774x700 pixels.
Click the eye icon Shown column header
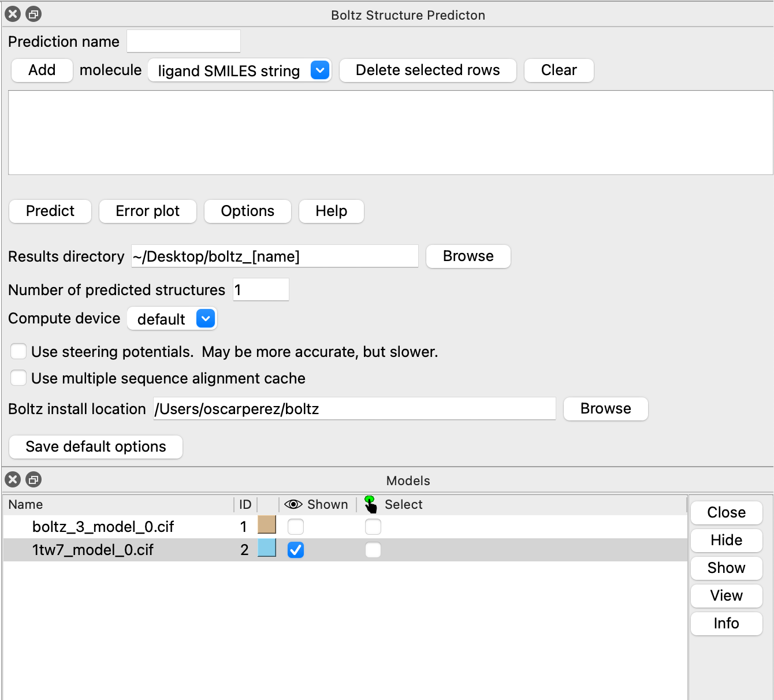pos(293,504)
